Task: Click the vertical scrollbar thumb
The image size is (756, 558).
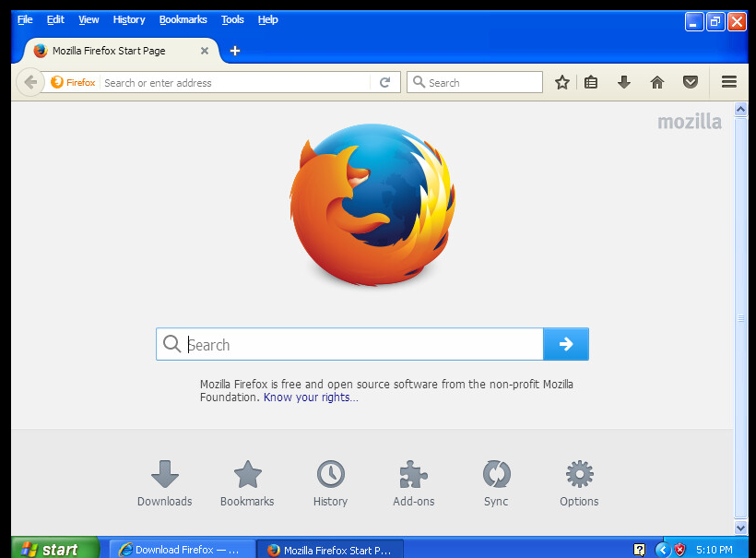Action: tap(740, 318)
